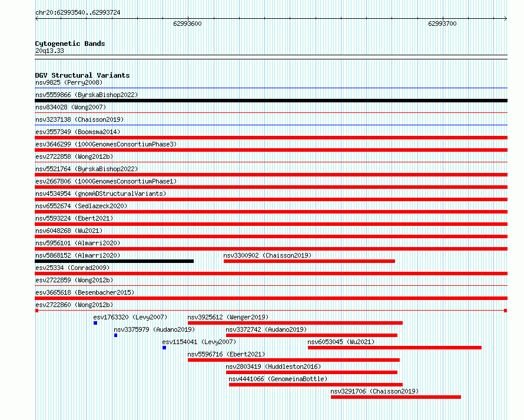Open variant nsv6053045 (Wu2021)

(x=341, y=342)
